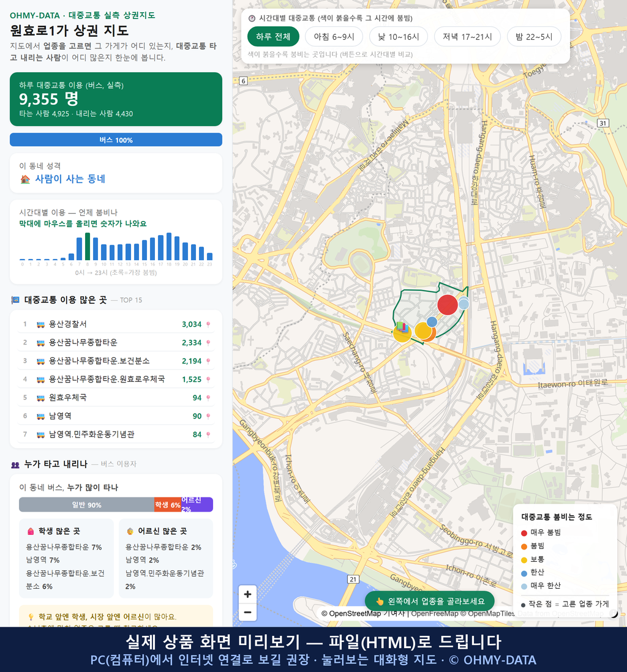Click the pin icon next to 용산경찰서
627x672 pixels.
pyautogui.click(x=208, y=324)
